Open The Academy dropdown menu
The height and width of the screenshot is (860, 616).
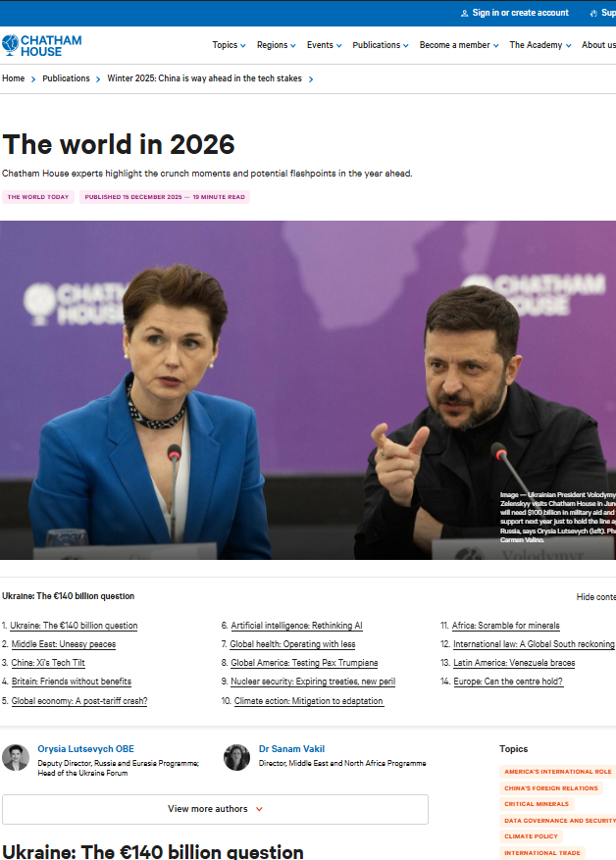(539, 45)
